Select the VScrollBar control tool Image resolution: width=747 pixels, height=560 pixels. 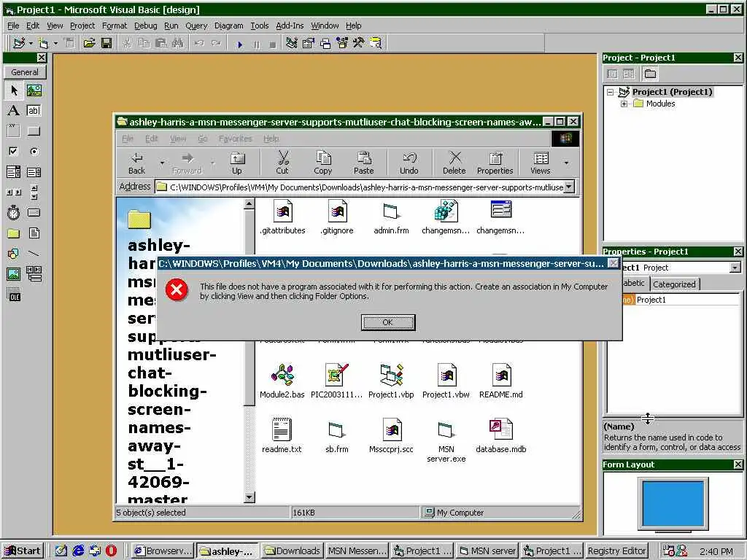pos(34,192)
